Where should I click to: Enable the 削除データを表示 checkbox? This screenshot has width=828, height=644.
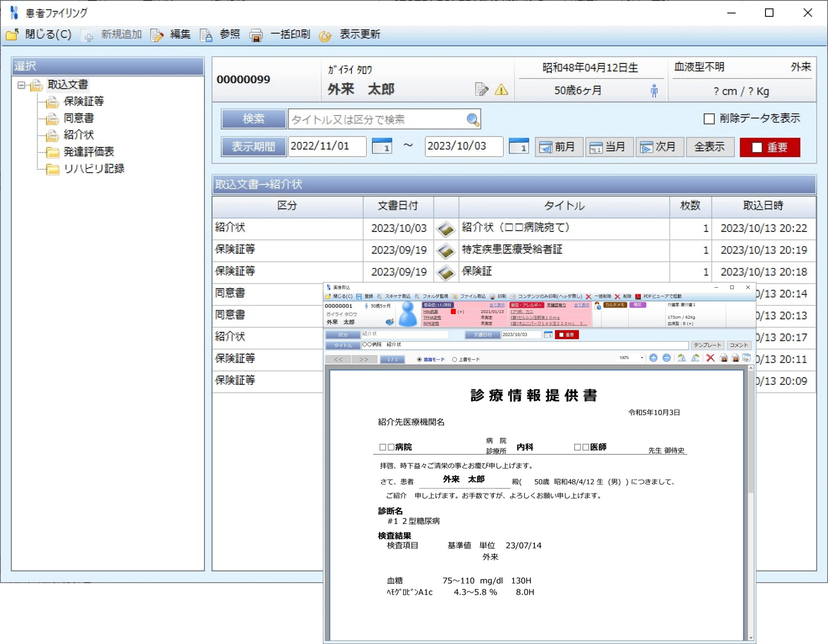click(708, 119)
